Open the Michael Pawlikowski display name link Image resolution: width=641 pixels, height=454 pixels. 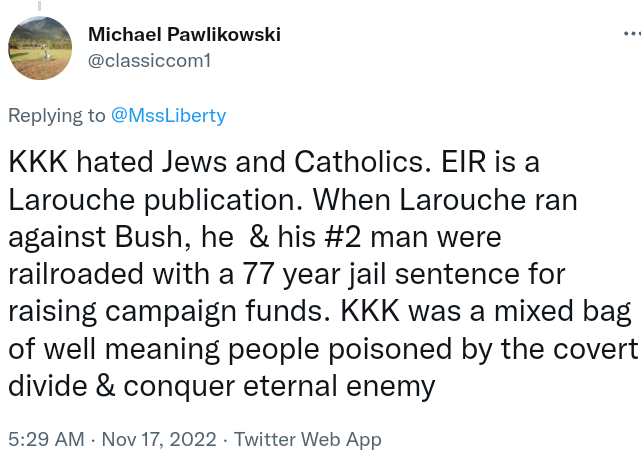point(184,35)
